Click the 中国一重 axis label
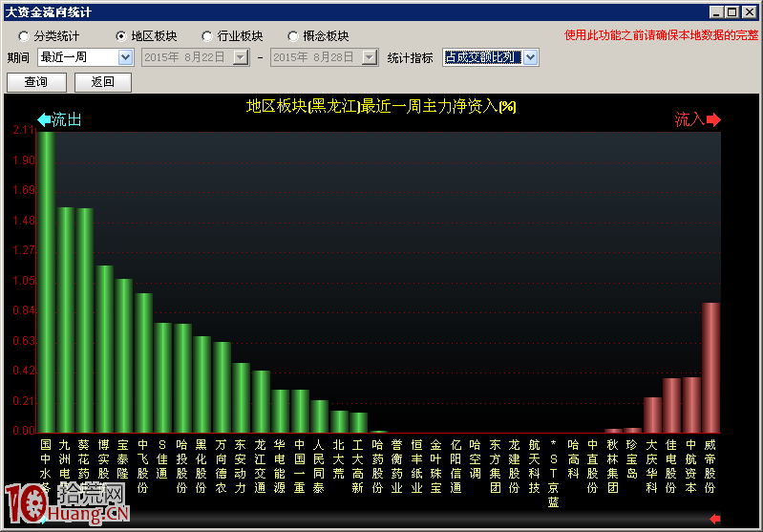 tap(299, 466)
